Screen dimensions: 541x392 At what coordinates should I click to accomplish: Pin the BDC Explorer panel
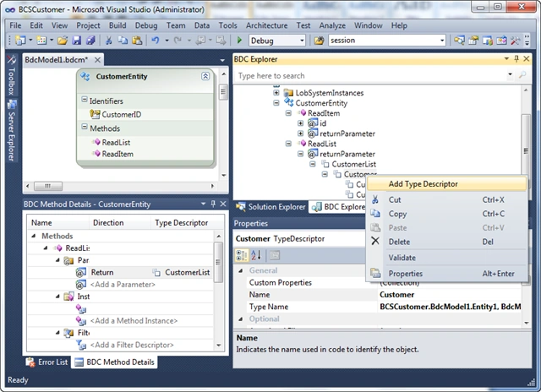516,59
